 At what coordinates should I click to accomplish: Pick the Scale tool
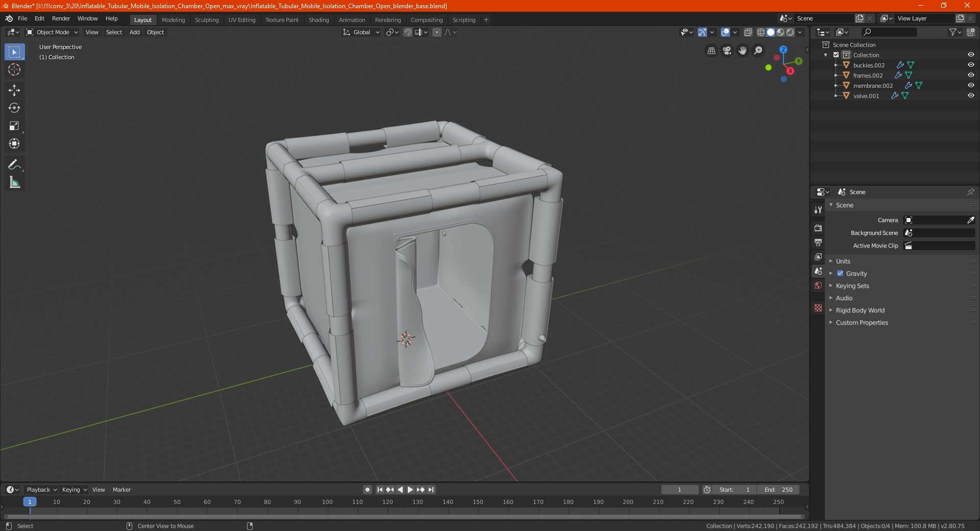pos(14,126)
